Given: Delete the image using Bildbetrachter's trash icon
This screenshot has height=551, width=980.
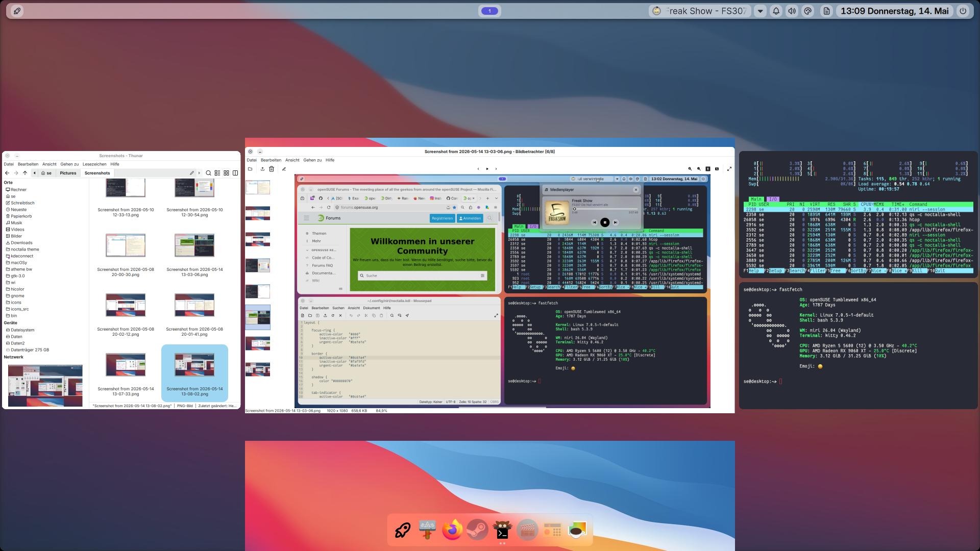Looking at the screenshot, I should tap(272, 169).
